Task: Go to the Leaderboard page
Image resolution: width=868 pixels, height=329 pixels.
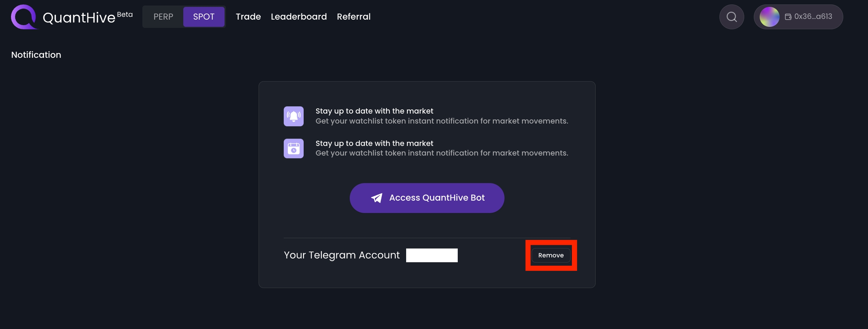Action: click(299, 17)
